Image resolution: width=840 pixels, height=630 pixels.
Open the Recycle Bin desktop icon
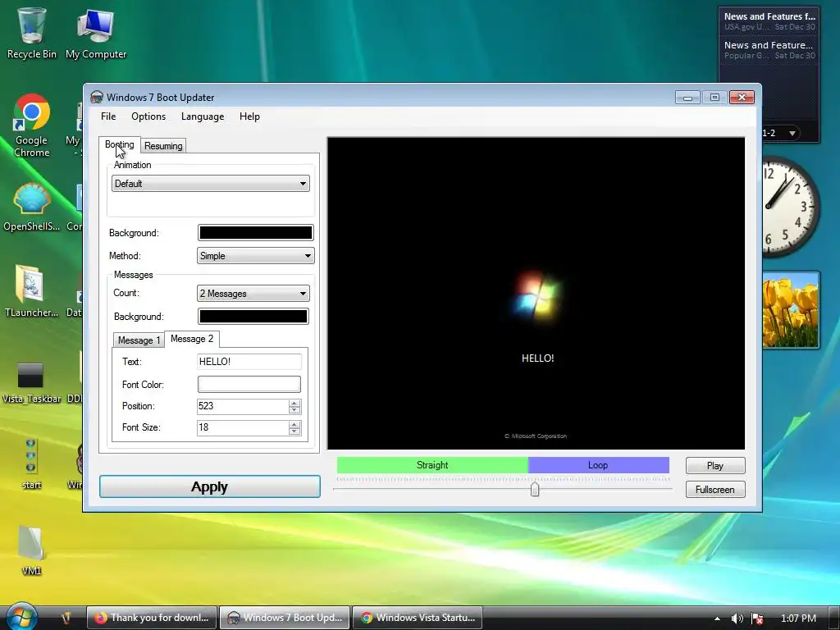pyautogui.click(x=32, y=33)
